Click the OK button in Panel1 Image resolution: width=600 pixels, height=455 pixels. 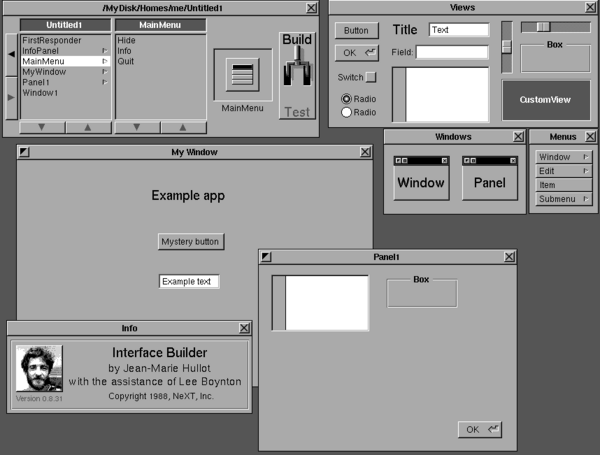(x=480, y=430)
